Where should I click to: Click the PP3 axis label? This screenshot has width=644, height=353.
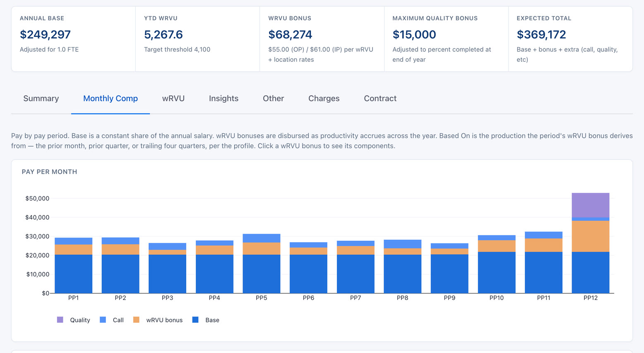pyautogui.click(x=168, y=298)
